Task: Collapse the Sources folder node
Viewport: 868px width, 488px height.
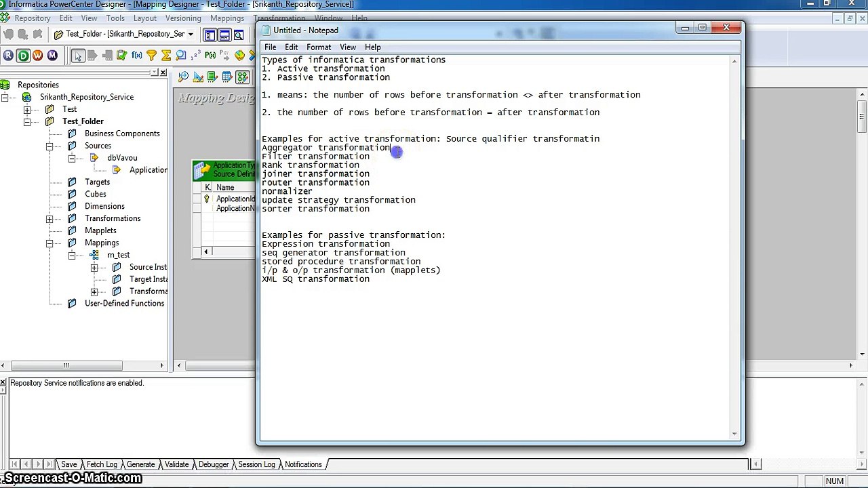Action: [50, 146]
